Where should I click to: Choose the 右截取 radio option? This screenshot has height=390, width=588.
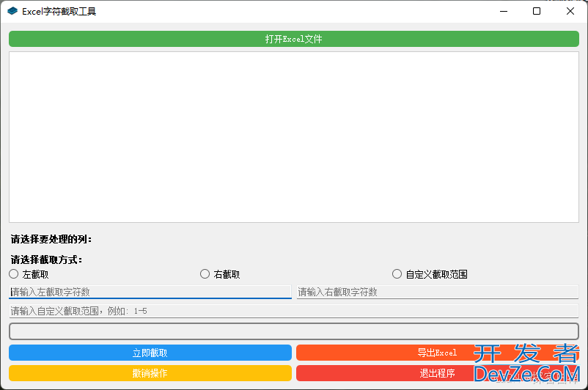[x=205, y=274]
